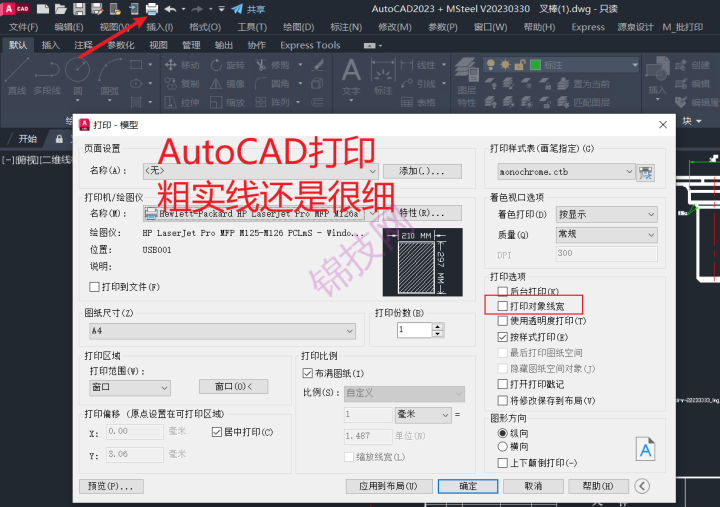Click 确定 button
720x507 pixels.
click(x=468, y=486)
